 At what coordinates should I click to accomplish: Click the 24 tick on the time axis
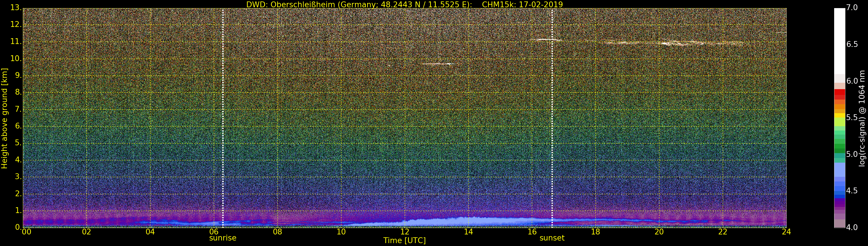(x=786, y=232)
